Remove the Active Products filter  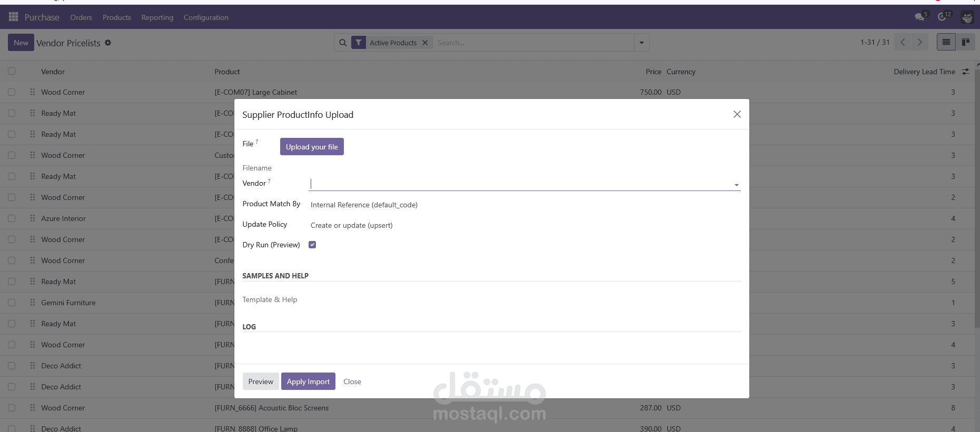pyautogui.click(x=425, y=43)
